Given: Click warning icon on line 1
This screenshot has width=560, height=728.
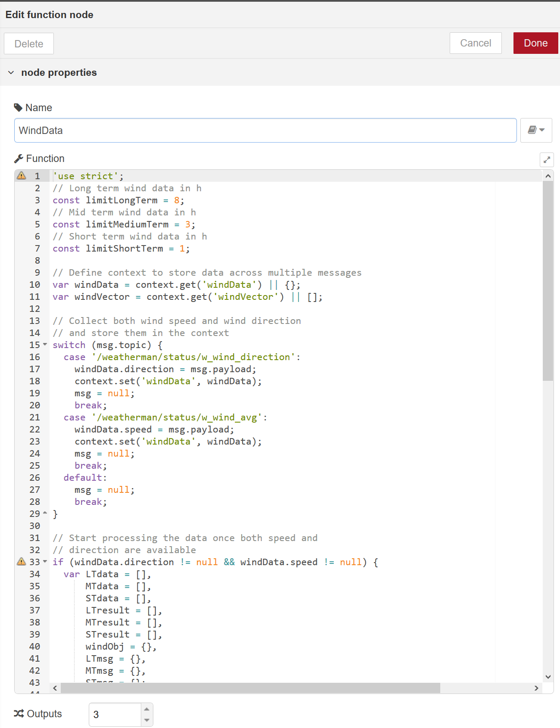Looking at the screenshot, I should [21, 176].
